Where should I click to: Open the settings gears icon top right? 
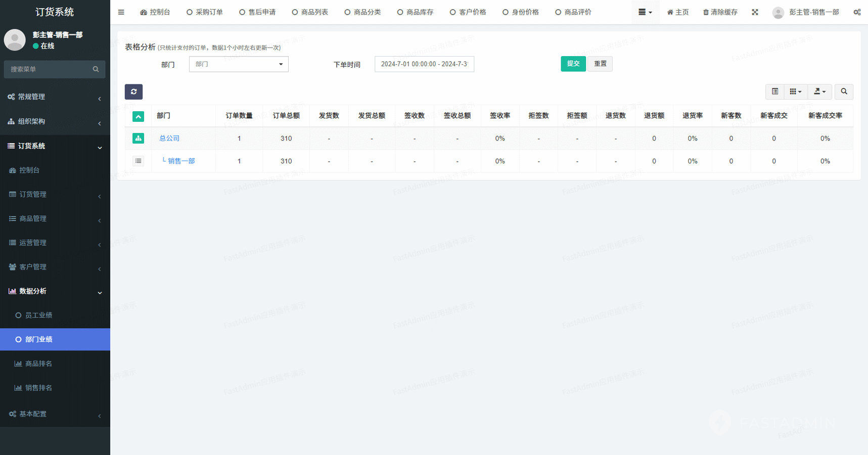click(x=857, y=12)
